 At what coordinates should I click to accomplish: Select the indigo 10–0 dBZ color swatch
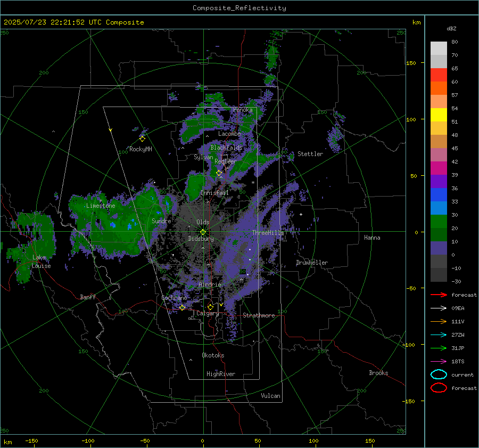point(439,248)
